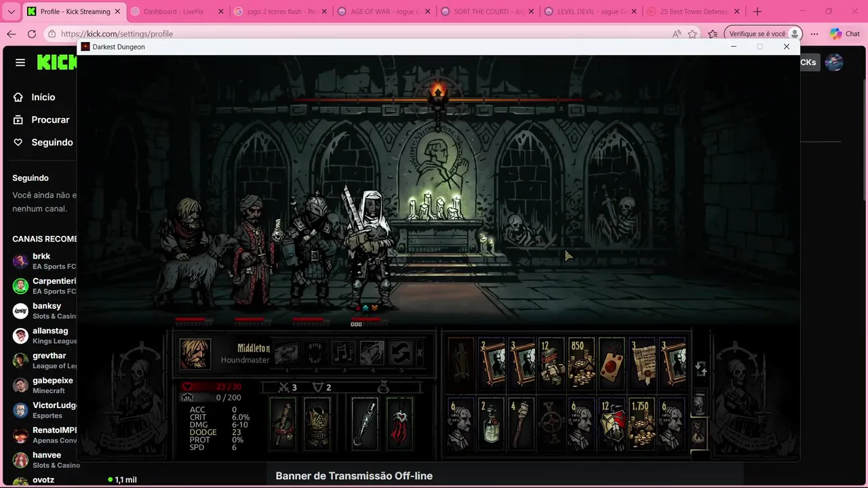The height and width of the screenshot is (488, 868).
Task: Open the Copilot Chat button
Action: click(844, 34)
